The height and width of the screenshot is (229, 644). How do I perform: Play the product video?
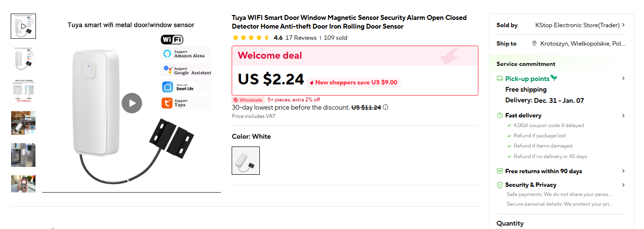coord(132,103)
